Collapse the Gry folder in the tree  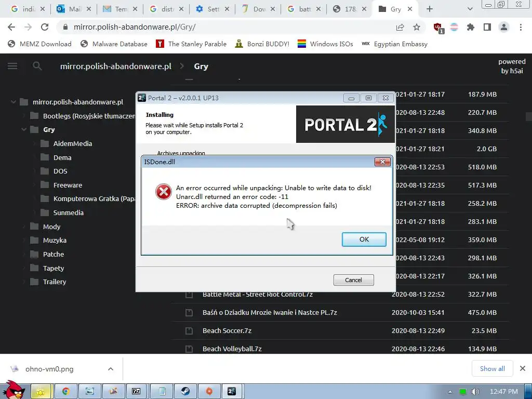pyautogui.click(x=24, y=129)
